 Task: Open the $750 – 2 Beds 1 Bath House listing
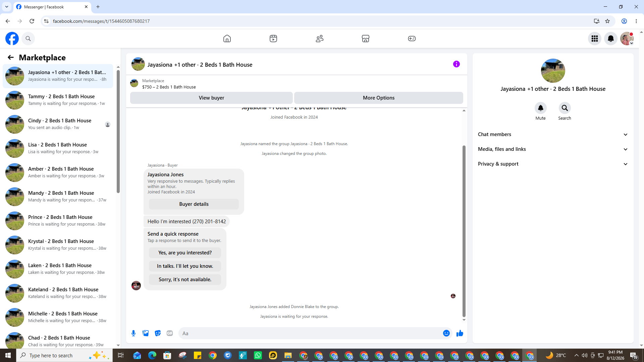point(169,87)
